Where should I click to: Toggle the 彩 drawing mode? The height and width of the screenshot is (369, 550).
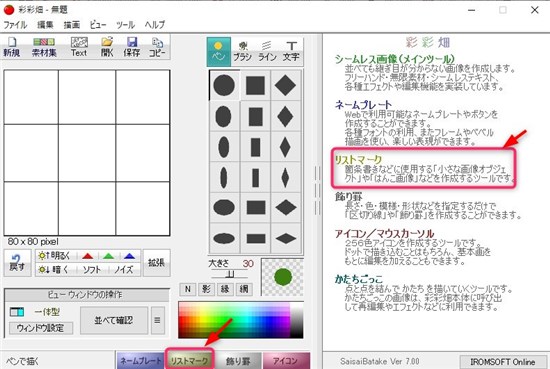[x=207, y=289]
